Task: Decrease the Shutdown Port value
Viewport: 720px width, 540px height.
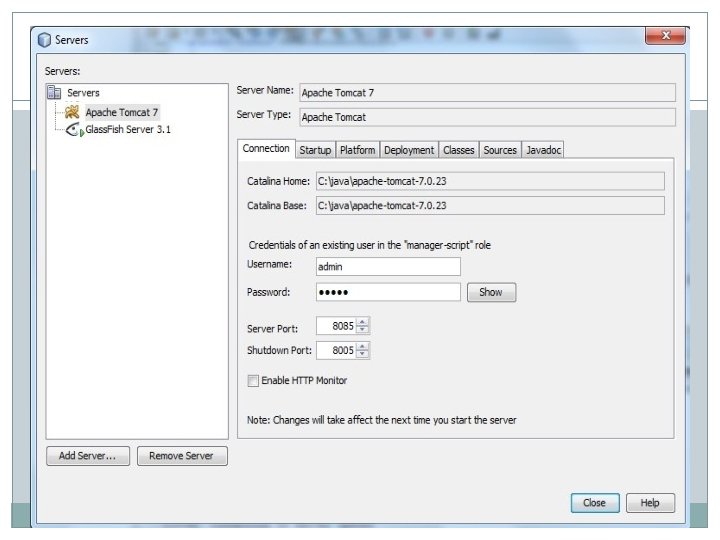Action: point(362,354)
